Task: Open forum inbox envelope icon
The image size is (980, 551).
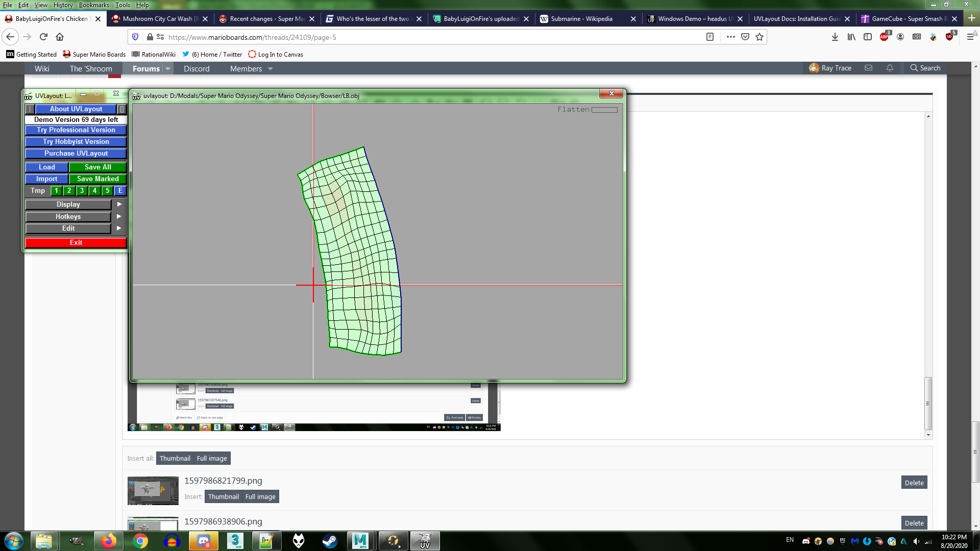Action: (868, 68)
